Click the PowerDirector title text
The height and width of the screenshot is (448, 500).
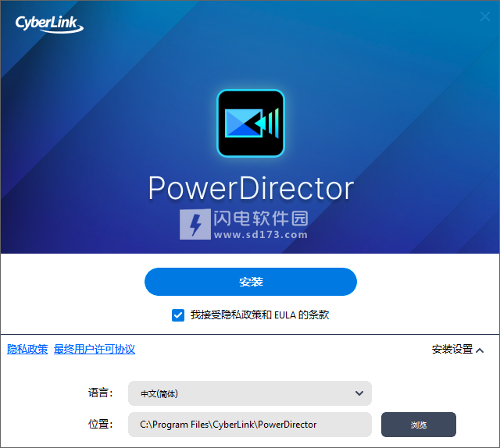[x=250, y=189]
